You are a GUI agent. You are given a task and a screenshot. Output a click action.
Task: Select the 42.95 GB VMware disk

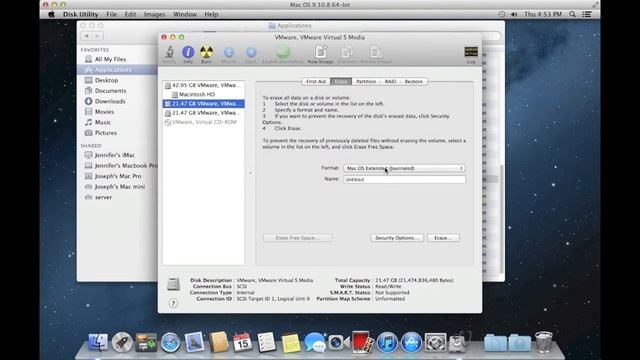(x=204, y=85)
